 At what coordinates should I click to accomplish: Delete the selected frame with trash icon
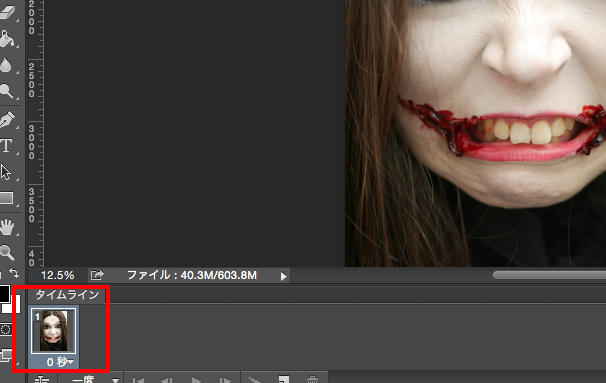tap(312, 380)
